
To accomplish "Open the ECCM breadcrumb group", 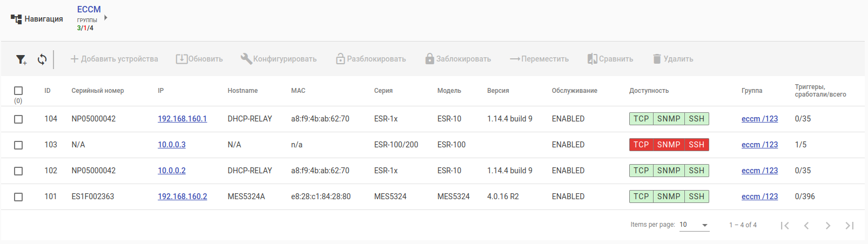I will [x=89, y=10].
